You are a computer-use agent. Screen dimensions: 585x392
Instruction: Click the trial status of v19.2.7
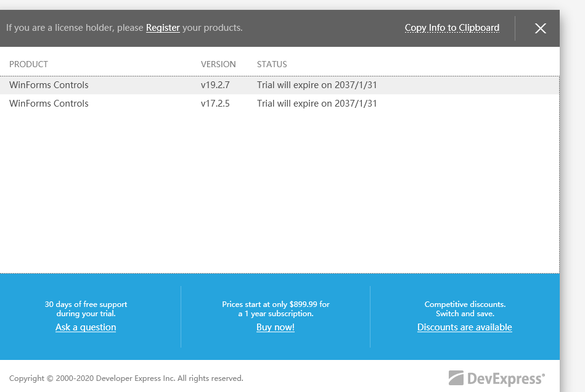click(x=317, y=85)
